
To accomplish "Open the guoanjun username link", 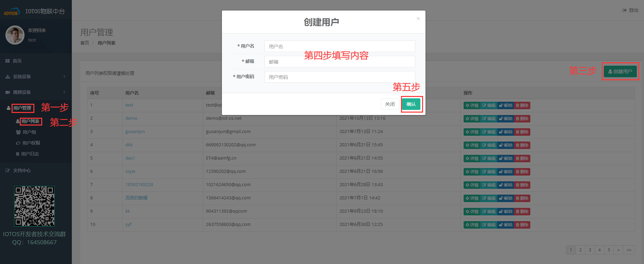I will 135,132.
